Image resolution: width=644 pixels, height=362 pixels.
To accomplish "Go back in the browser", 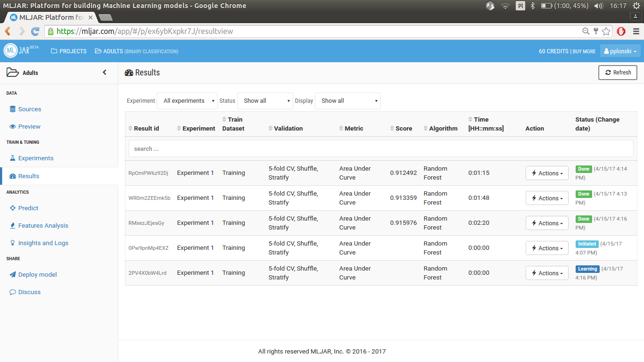I will coord(8,32).
